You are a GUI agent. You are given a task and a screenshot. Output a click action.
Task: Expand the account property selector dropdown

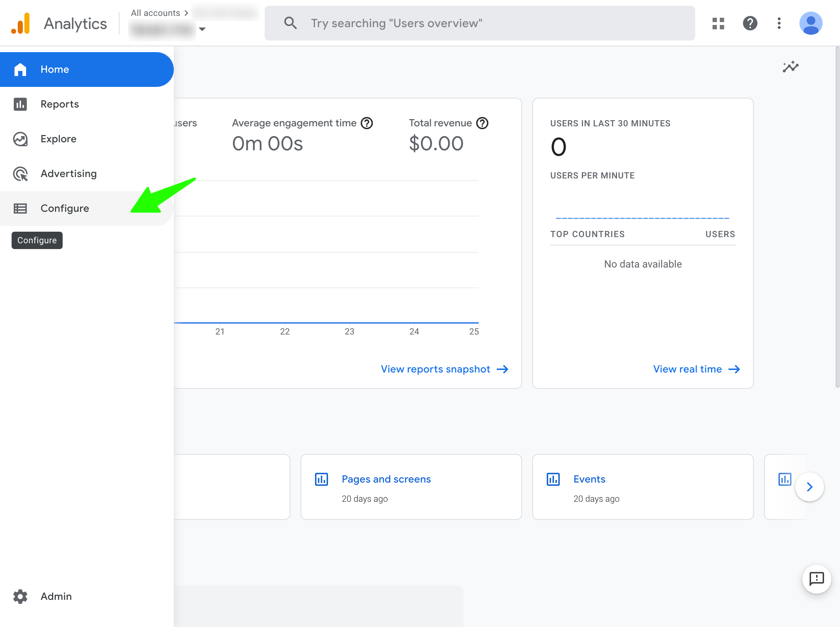[202, 29]
